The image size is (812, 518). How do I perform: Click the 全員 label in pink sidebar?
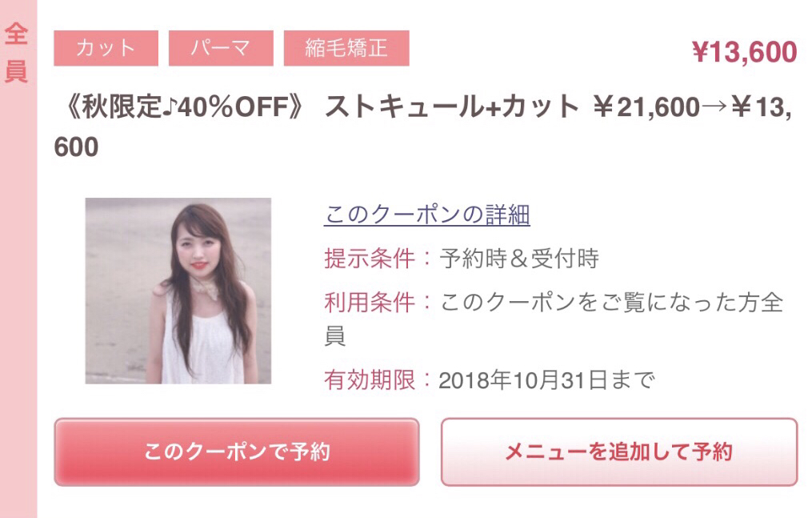(16, 53)
